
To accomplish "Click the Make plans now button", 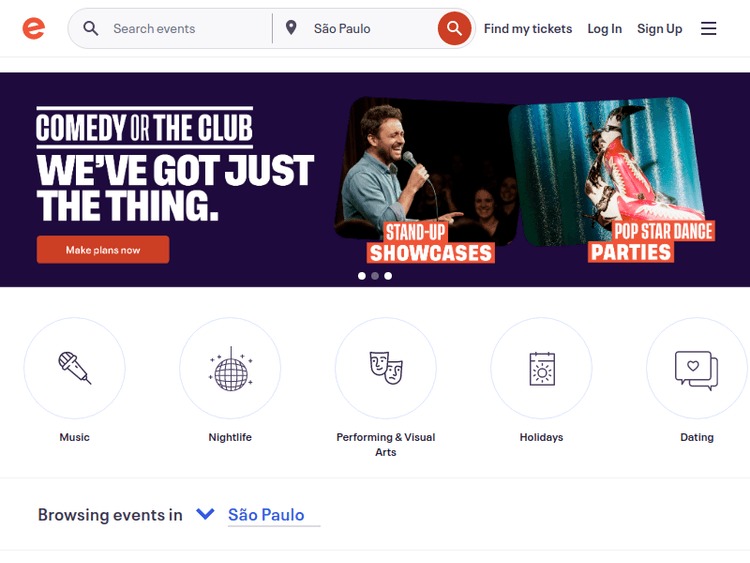I will point(103,250).
